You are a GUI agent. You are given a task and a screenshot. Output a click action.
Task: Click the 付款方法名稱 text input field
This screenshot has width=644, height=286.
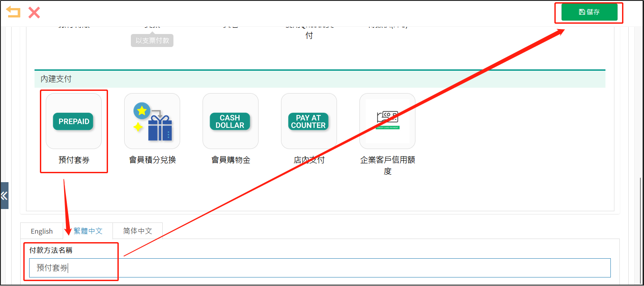[320, 268]
